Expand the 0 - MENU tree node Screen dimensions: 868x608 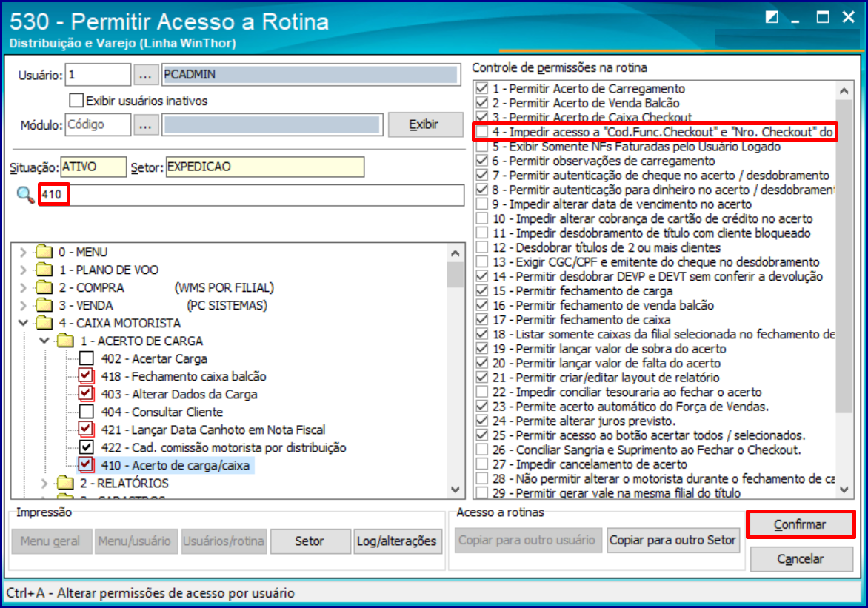pos(23,253)
